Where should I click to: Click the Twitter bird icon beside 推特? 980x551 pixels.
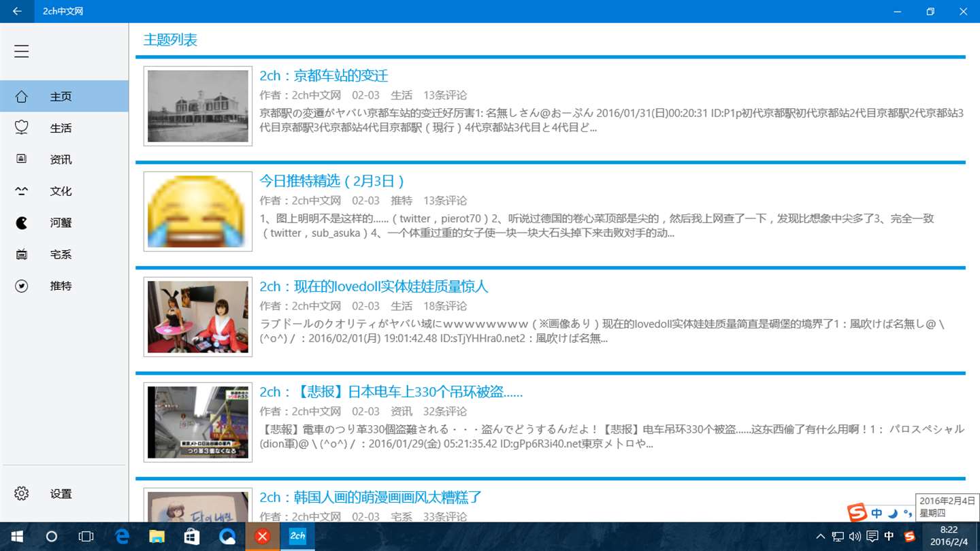22,286
